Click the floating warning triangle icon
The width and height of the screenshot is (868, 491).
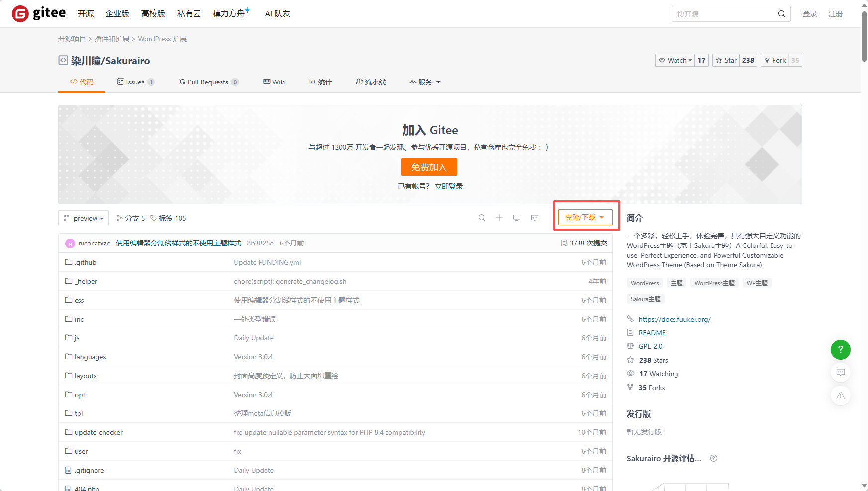tap(841, 395)
